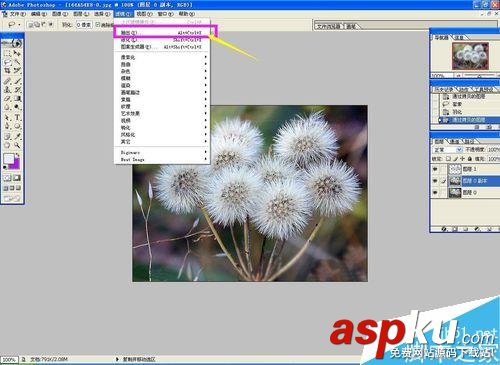Choose 图案生成器 from the filter menu
The image size is (500, 365).
[162, 47]
